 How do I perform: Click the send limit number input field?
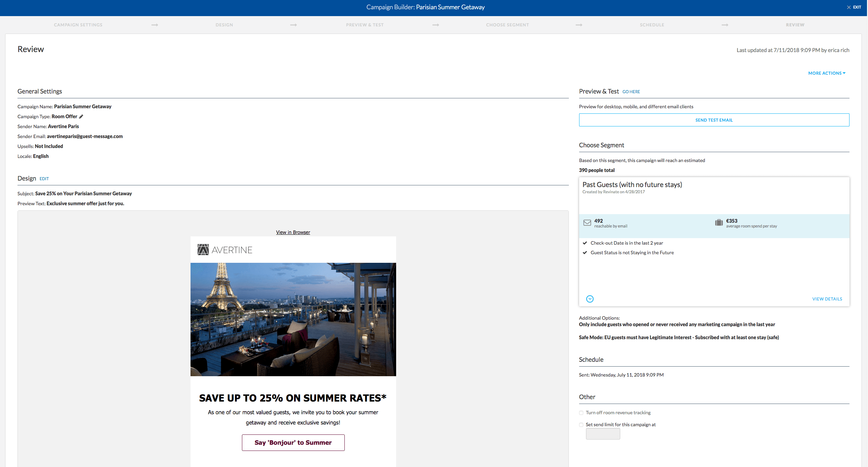[x=603, y=434]
